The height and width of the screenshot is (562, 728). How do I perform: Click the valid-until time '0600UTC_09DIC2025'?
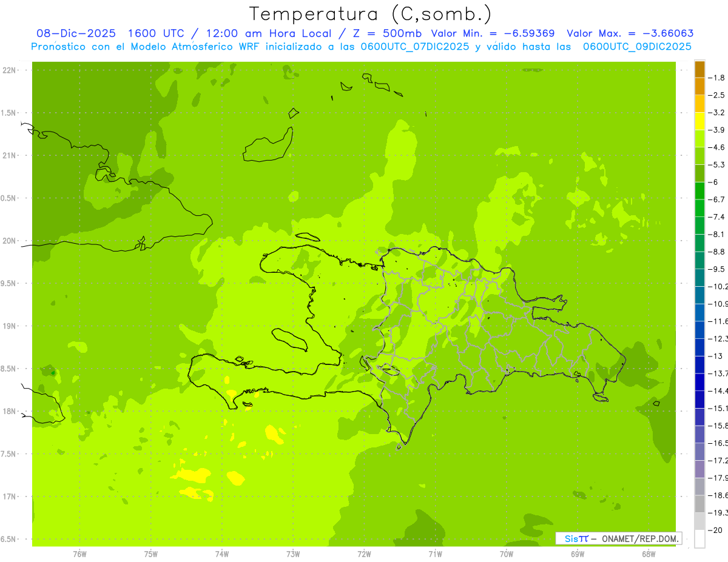637,47
